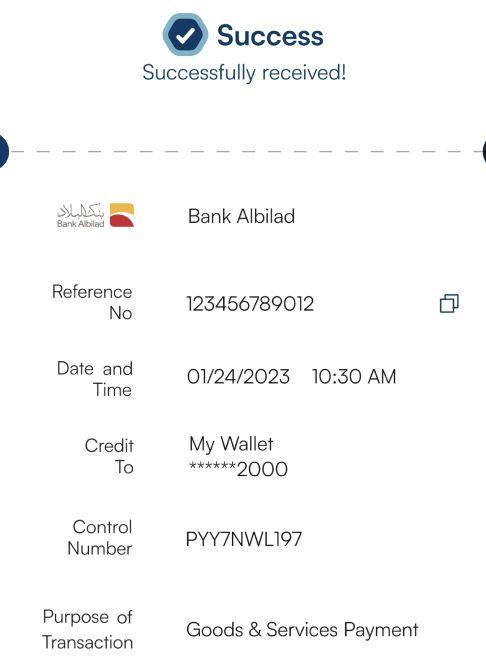Click the left receipt notch on dashed divider
The height and width of the screenshot is (662, 486).
[3, 151]
